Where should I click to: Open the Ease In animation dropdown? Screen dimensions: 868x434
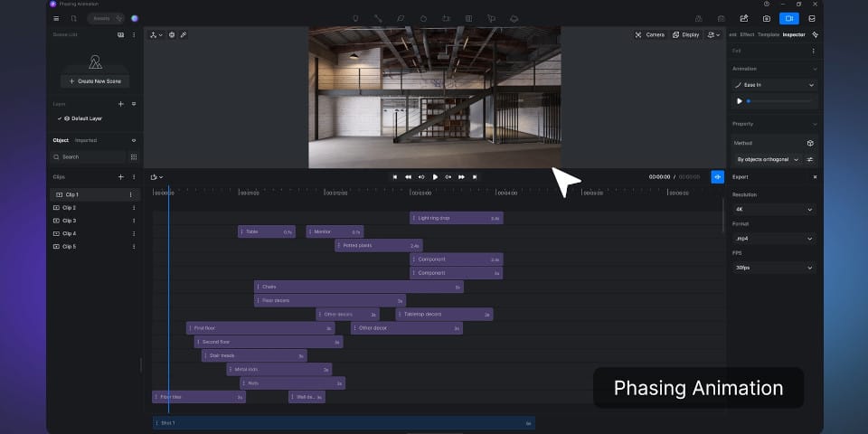[774, 85]
